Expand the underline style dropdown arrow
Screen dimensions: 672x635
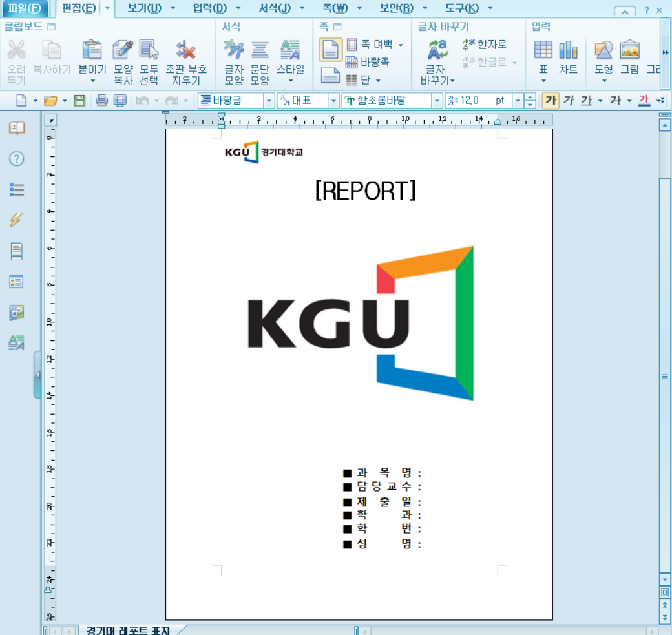click(600, 101)
